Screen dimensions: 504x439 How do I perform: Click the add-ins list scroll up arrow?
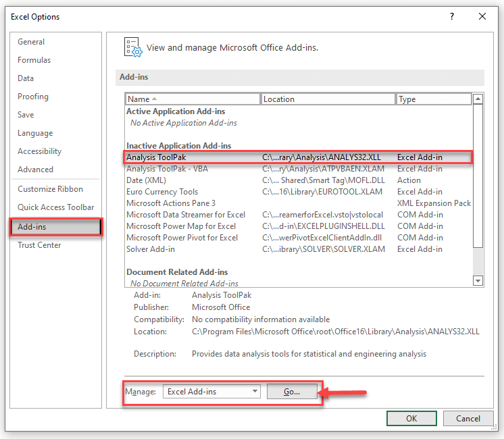(x=478, y=99)
